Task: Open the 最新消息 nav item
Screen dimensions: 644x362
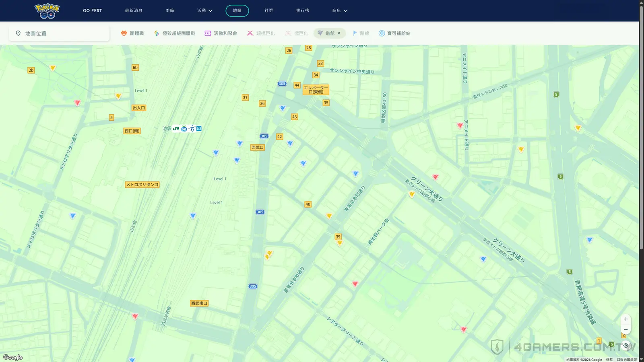Action: [134, 10]
